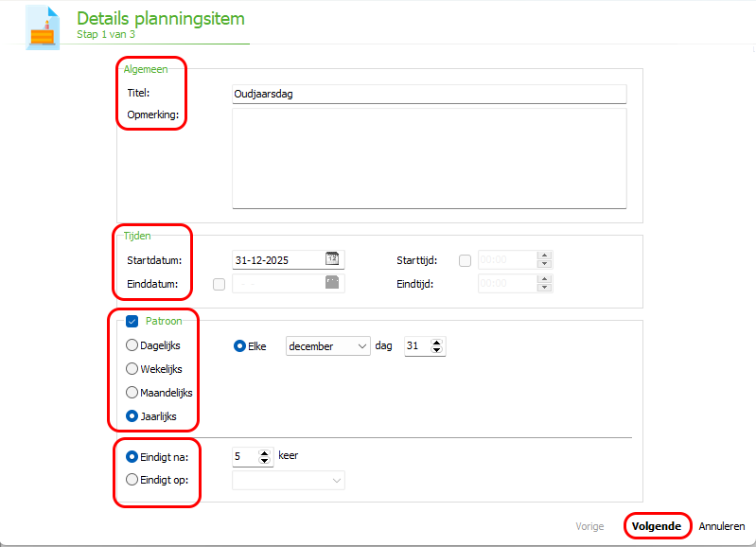Click the Einddatum calendar icon
756x547 pixels.
click(332, 283)
